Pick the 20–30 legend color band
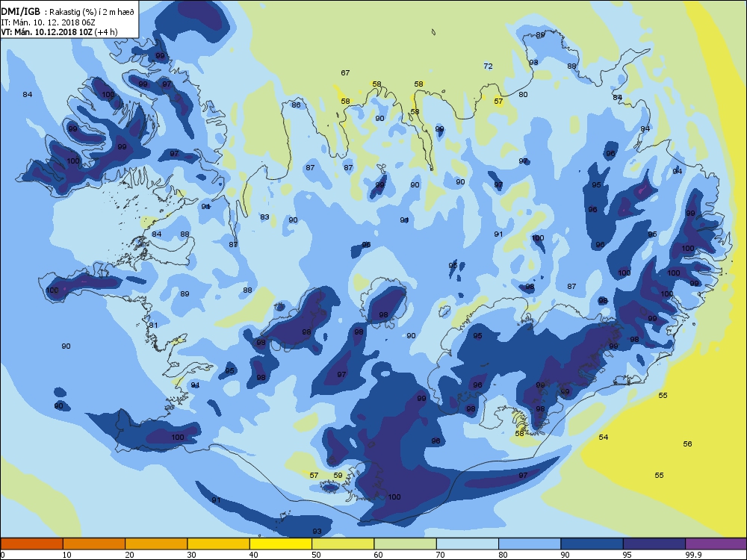747x560 pixels. pos(156,544)
